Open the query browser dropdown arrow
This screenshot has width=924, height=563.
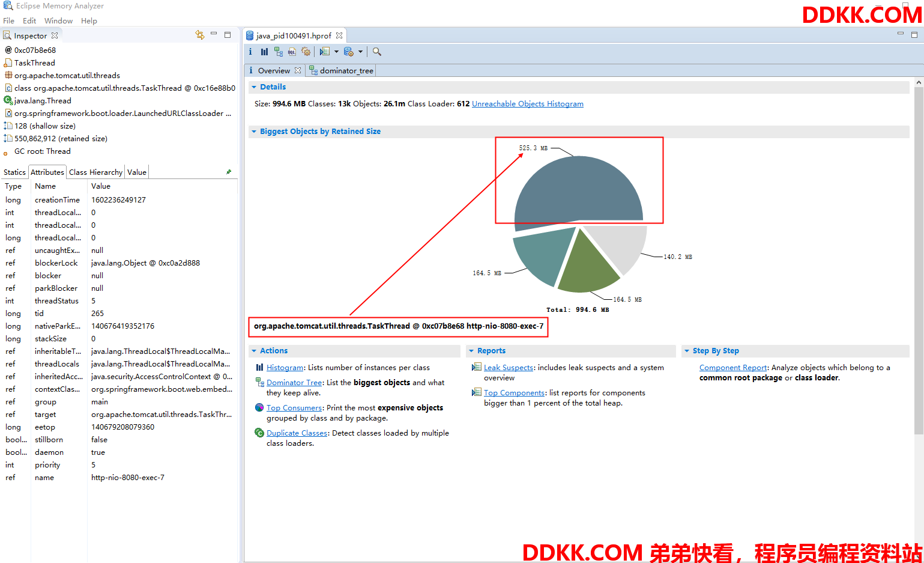(360, 52)
